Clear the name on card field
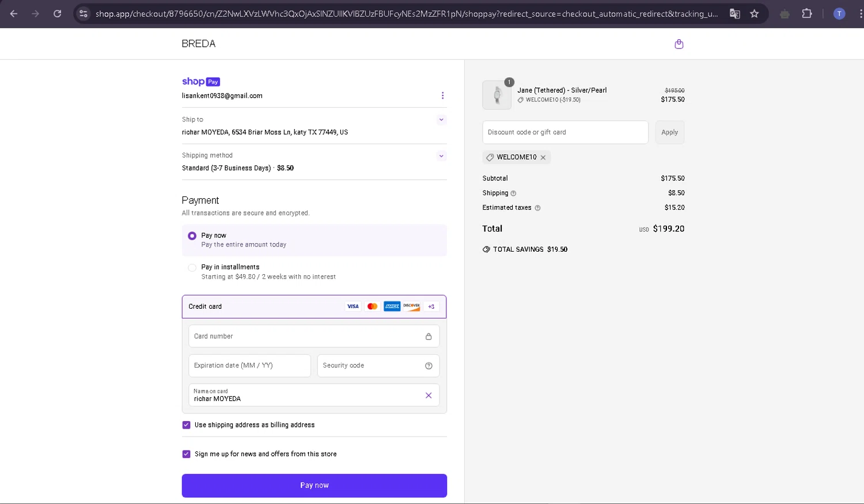 click(429, 395)
